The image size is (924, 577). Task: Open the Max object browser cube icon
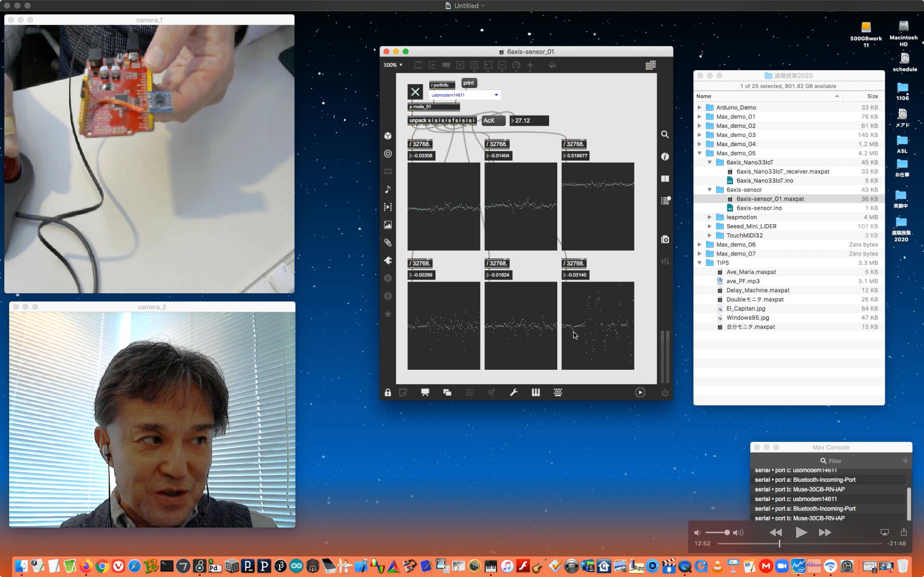[388, 136]
